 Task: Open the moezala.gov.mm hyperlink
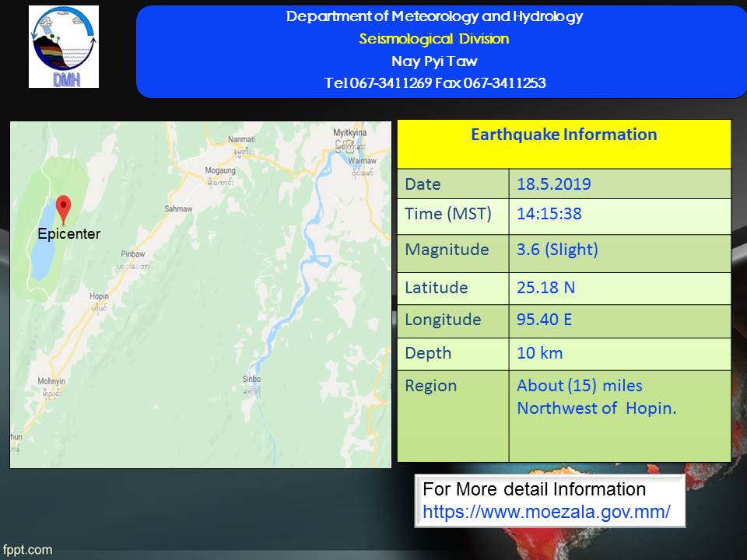pyautogui.click(x=546, y=512)
